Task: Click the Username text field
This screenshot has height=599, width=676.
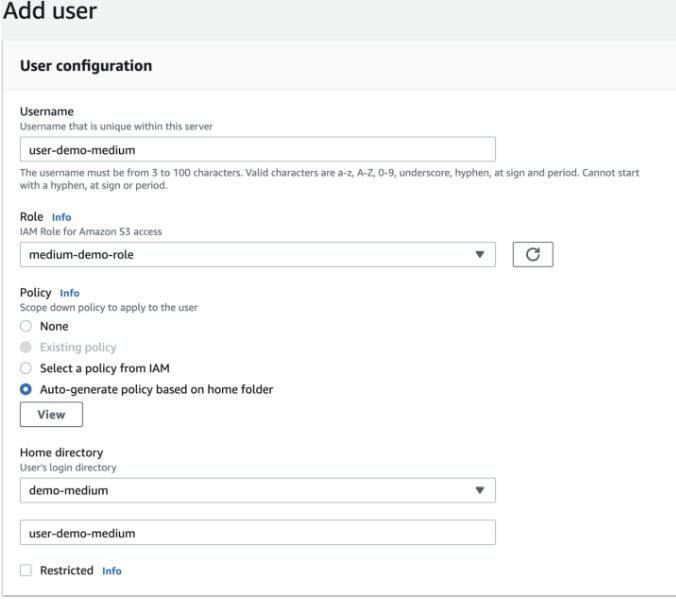Action: 257,149
